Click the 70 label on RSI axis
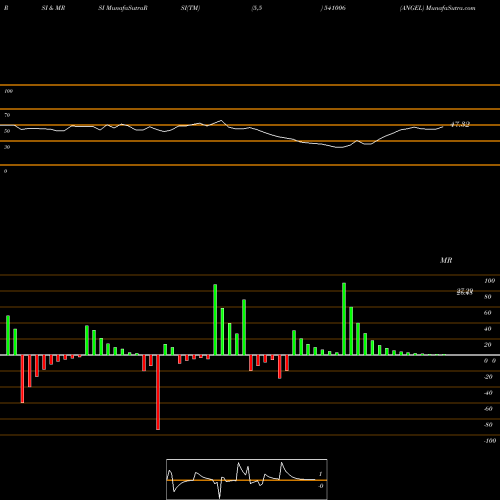This screenshot has height=500, width=500. (7, 115)
